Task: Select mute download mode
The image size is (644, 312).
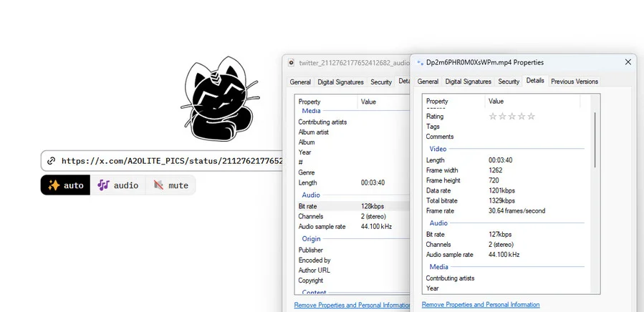Action: (170, 185)
